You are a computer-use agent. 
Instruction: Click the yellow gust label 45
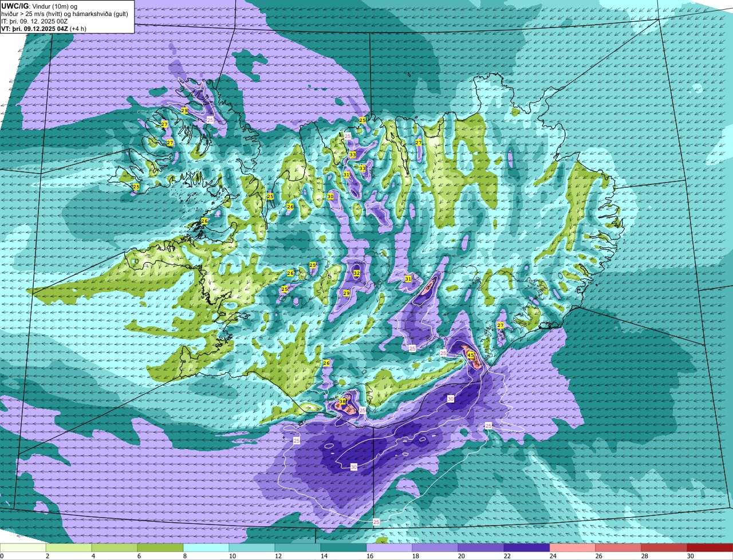tap(471, 356)
